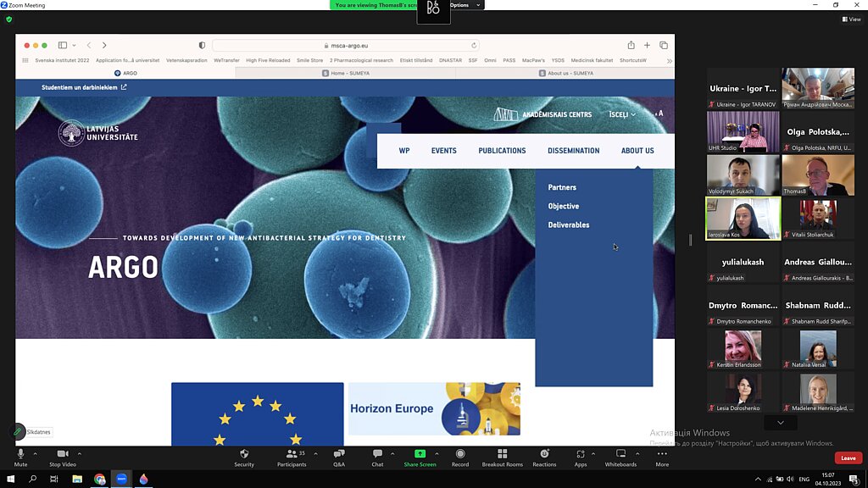Image resolution: width=868 pixels, height=488 pixels.
Task: Select ThomasB video thumbnail
Action: pyautogui.click(x=818, y=175)
